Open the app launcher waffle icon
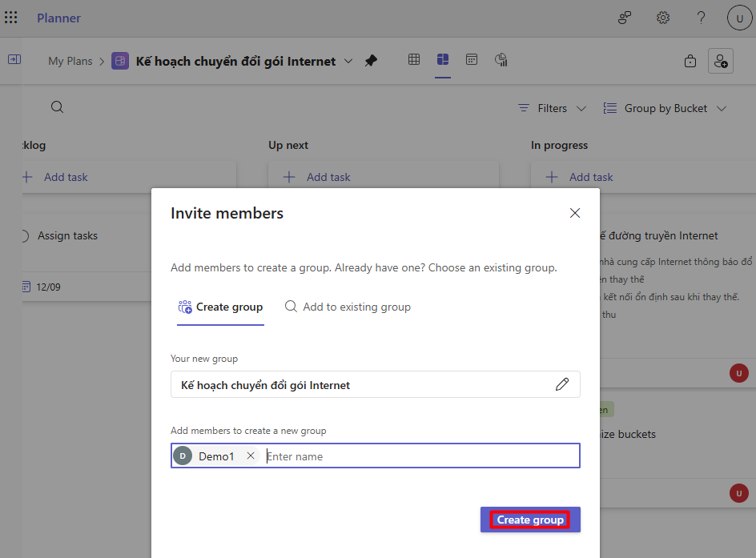 (x=11, y=18)
